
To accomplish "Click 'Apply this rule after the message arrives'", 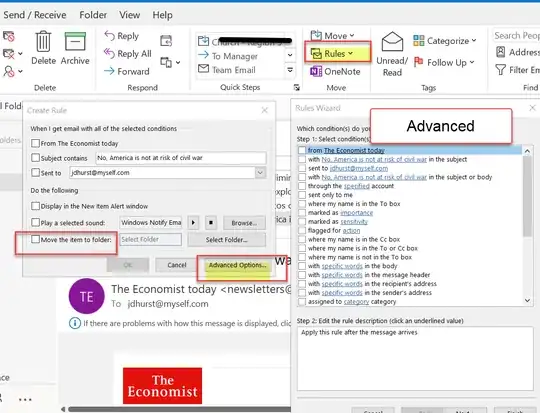I will [x=359, y=332].
